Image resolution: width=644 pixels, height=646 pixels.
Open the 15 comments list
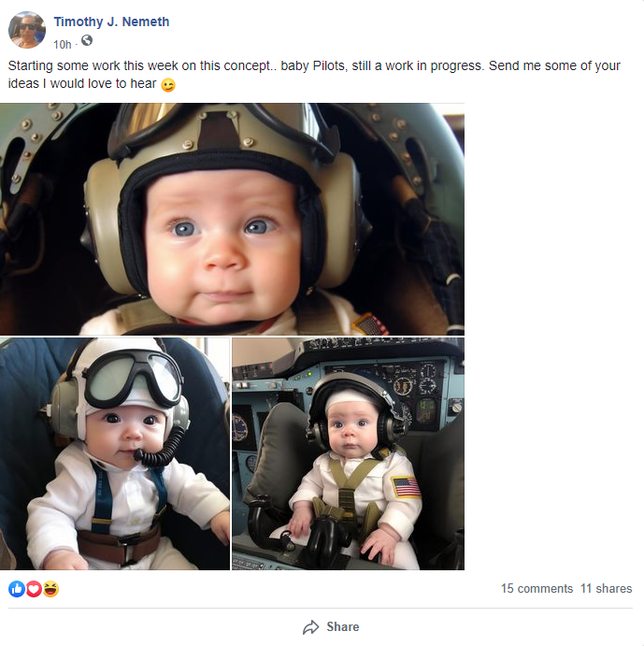point(537,589)
